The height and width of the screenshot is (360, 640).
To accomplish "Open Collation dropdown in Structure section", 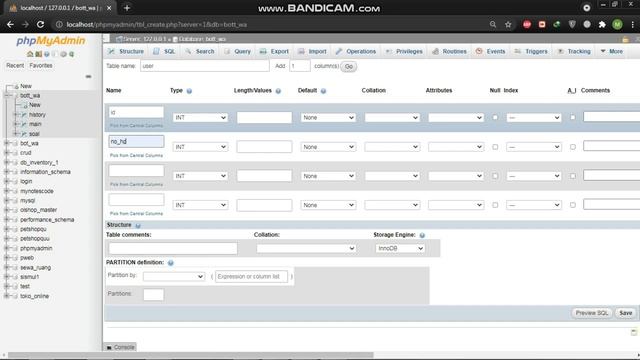I will [x=306, y=248].
